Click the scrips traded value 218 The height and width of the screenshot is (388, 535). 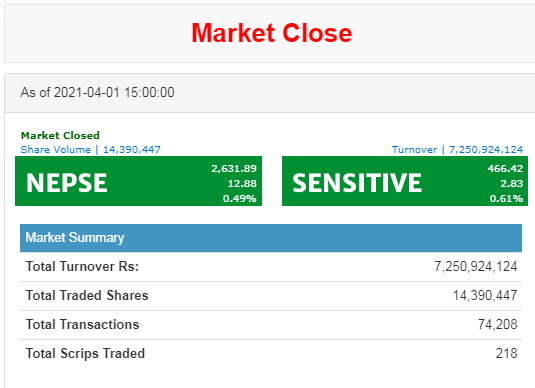tap(507, 354)
